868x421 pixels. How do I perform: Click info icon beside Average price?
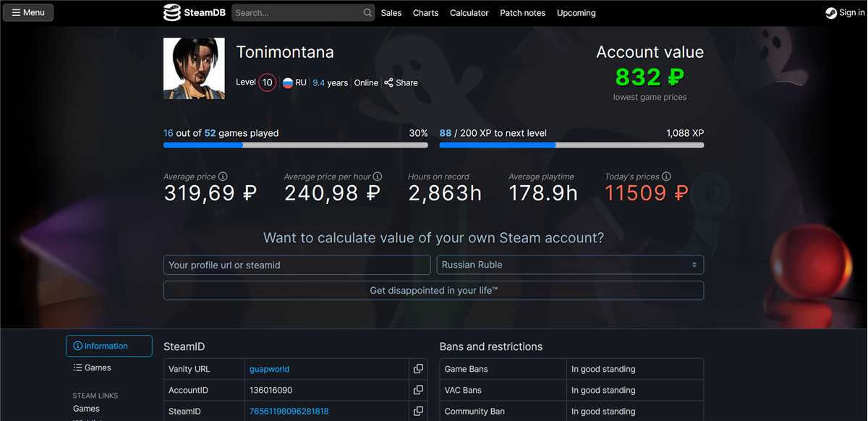pos(223,177)
